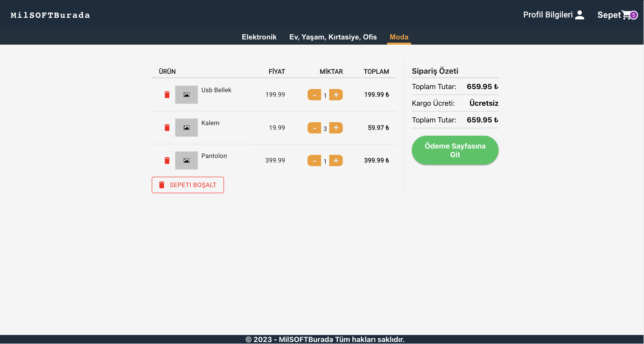Switch to the Elektronik category tab
644x344 pixels.
[x=259, y=37]
